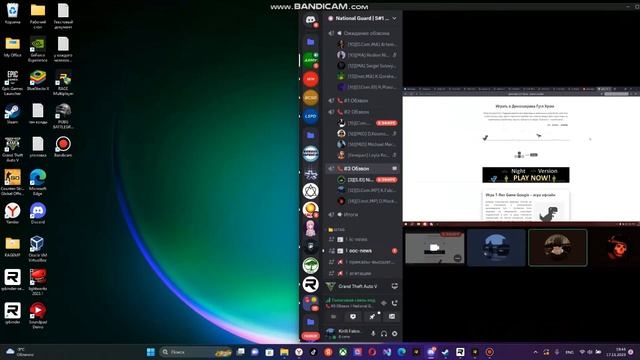Select the speaking brown avatar participant tile
The height and width of the screenshot is (360, 640).
point(558,247)
